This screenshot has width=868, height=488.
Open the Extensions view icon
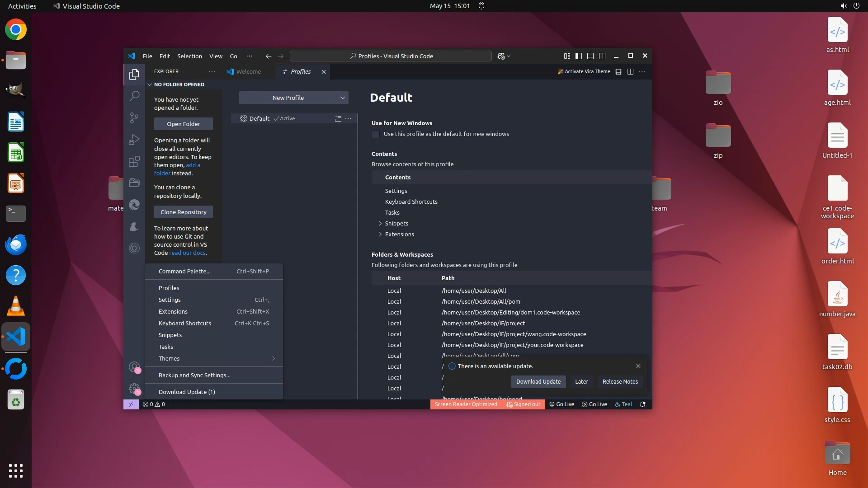(x=134, y=161)
